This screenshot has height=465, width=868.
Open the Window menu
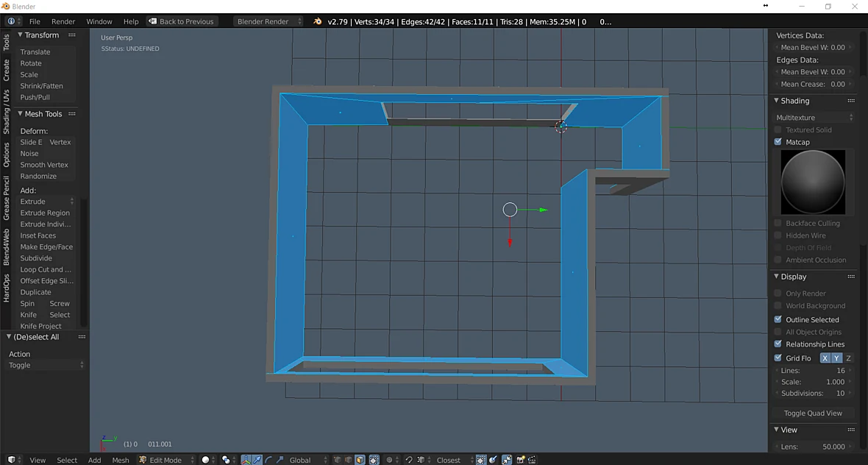tap(99, 21)
